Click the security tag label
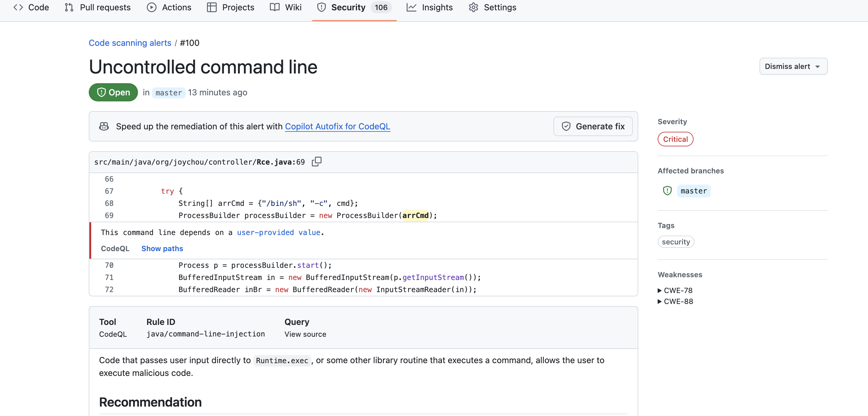Viewport: 868px width, 416px height. tap(676, 242)
